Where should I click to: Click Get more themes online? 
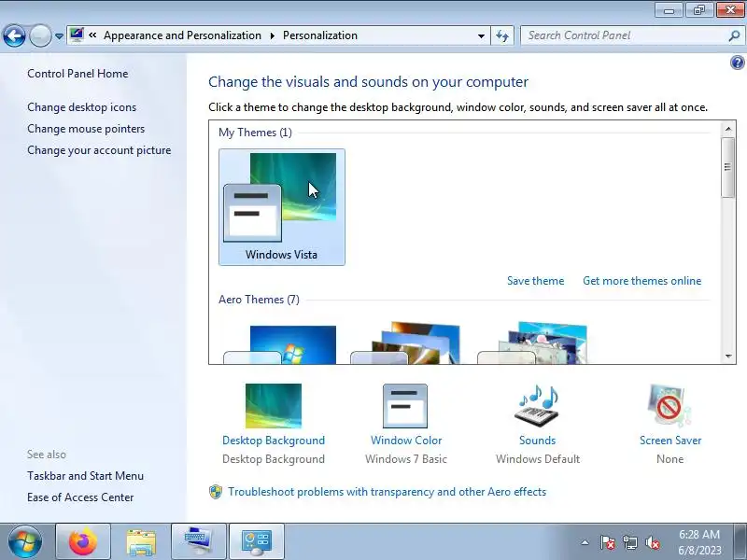pyautogui.click(x=641, y=281)
